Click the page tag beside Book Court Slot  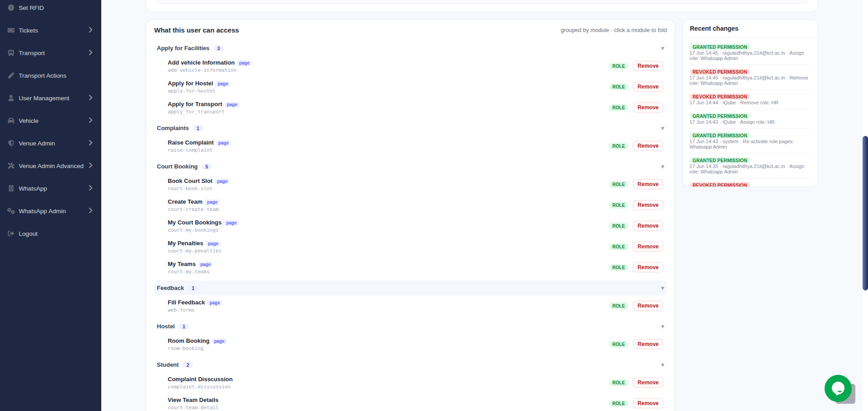coord(222,182)
